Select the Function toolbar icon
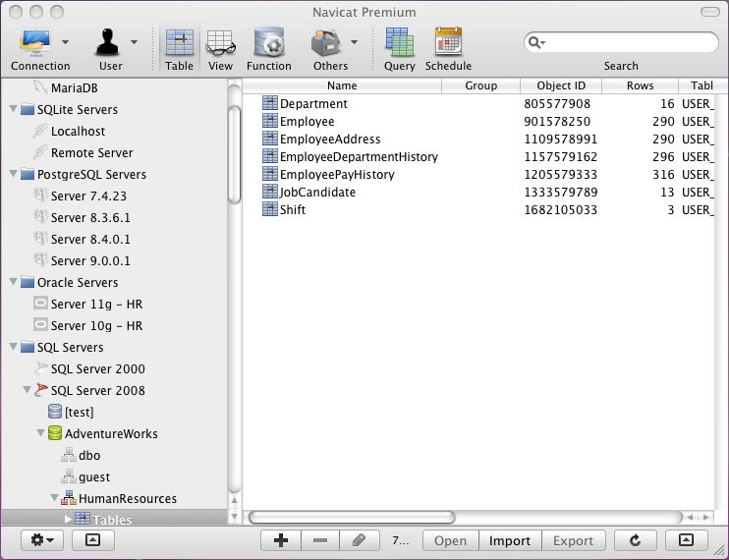This screenshot has height=560, width=729. (269, 43)
